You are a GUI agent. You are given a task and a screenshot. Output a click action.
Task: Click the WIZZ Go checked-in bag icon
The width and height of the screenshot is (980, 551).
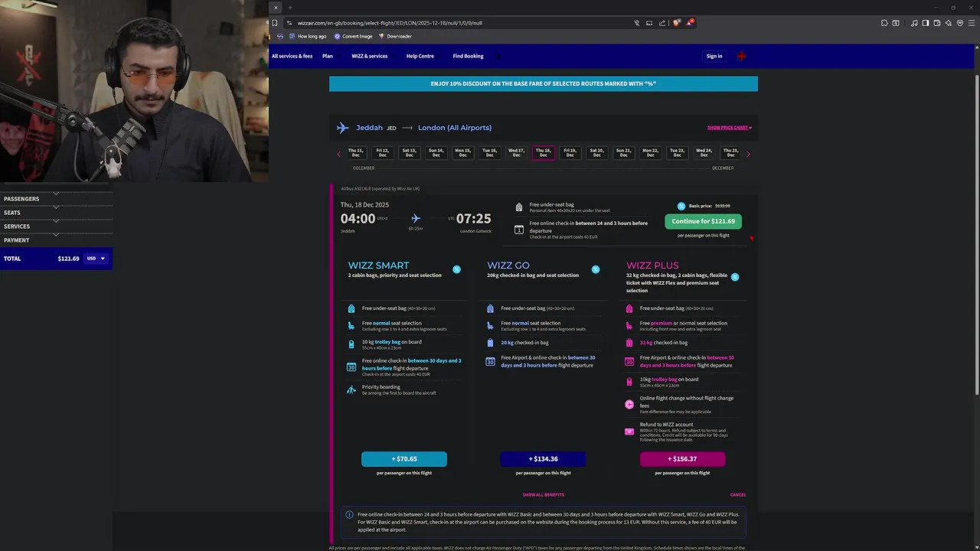[x=490, y=343]
